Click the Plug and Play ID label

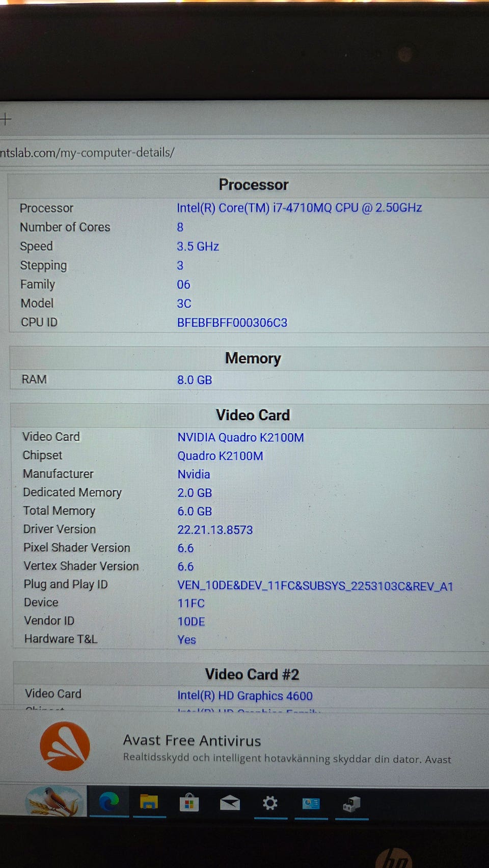[66, 584]
